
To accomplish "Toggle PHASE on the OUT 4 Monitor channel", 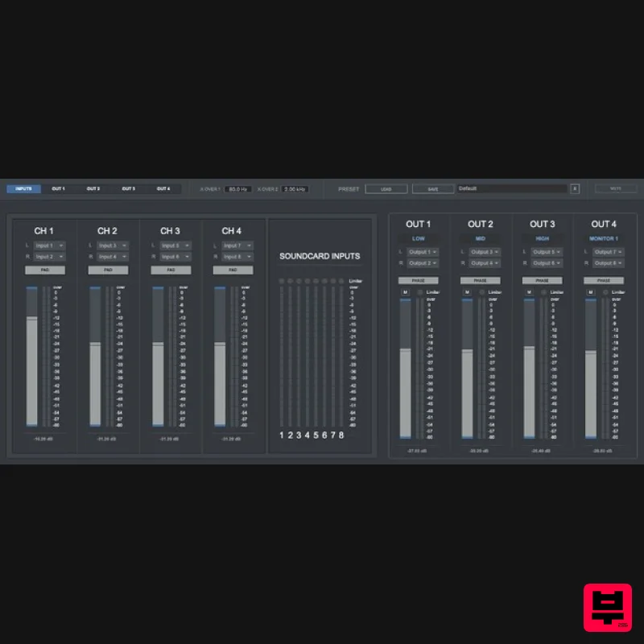I will (605, 280).
